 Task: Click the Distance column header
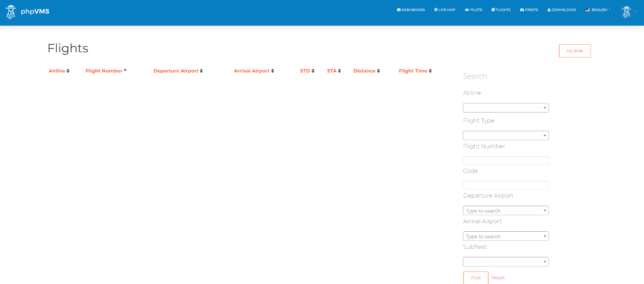pos(364,71)
